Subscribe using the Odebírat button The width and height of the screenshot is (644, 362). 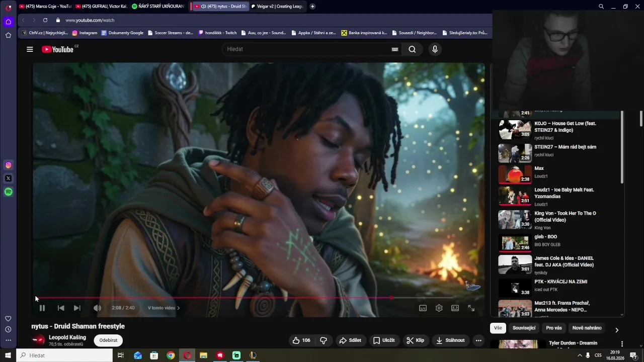click(108, 340)
